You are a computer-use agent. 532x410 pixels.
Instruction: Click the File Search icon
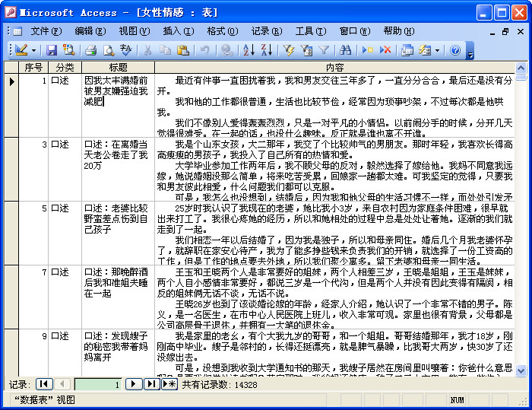69,50
